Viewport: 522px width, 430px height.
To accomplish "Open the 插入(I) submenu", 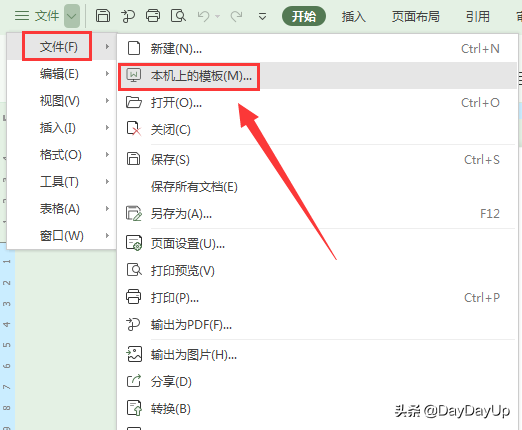I will 62,127.
